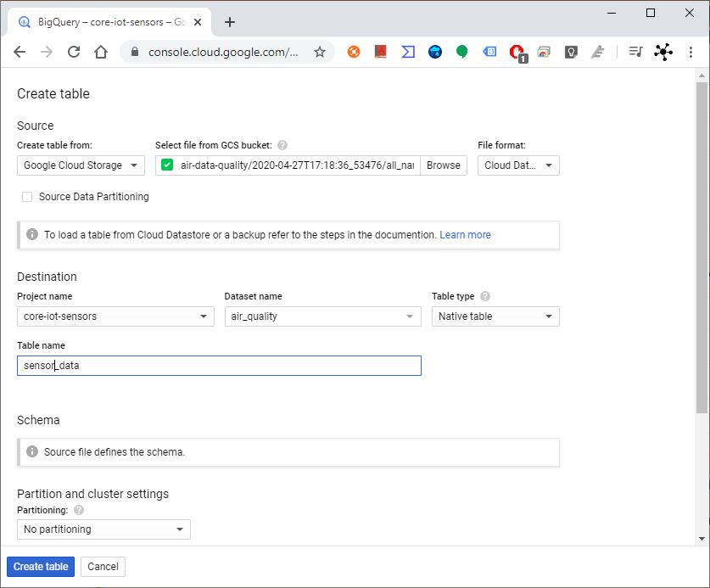Click the Table name input field

pyautogui.click(x=219, y=366)
